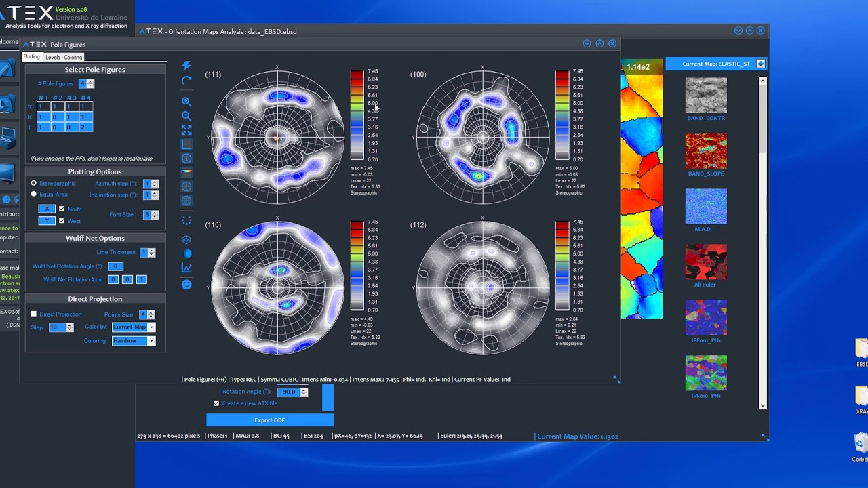Click the X axis button
Viewport: 868px width, 488px height.
(x=47, y=209)
